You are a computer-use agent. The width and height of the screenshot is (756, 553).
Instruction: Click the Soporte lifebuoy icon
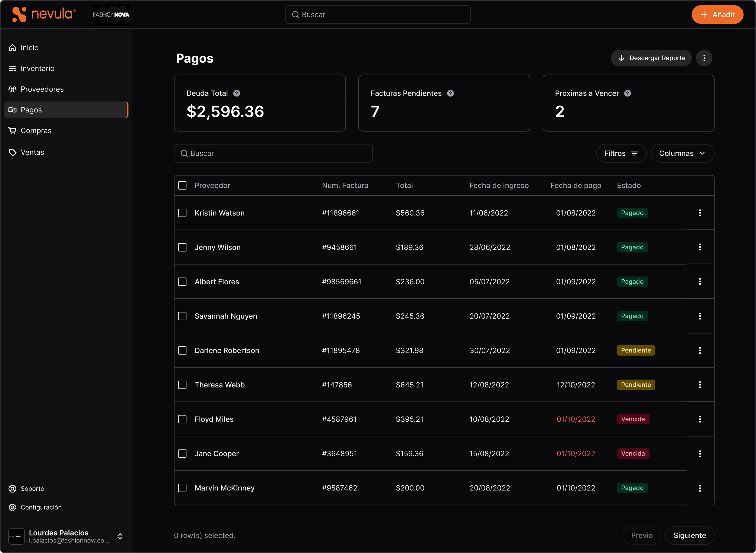(12, 489)
